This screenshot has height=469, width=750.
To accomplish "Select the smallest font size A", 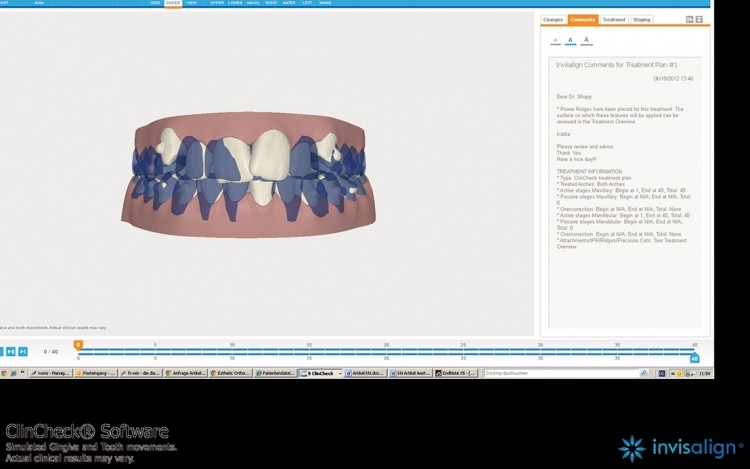I will click(x=555, y=40).
